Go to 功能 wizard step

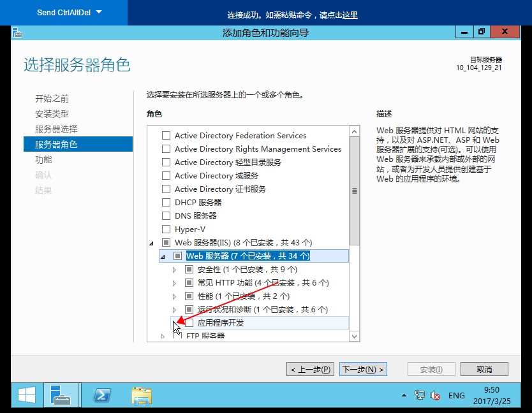point(43,160)
